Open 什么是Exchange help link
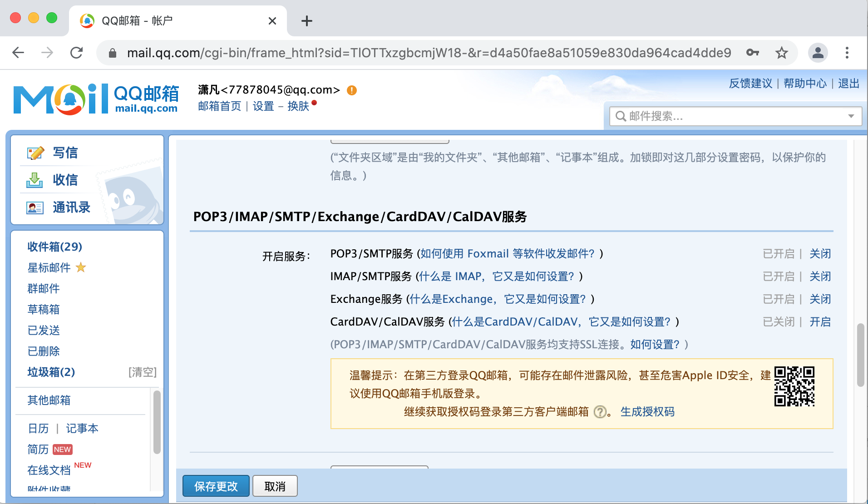 pos(498,299)
